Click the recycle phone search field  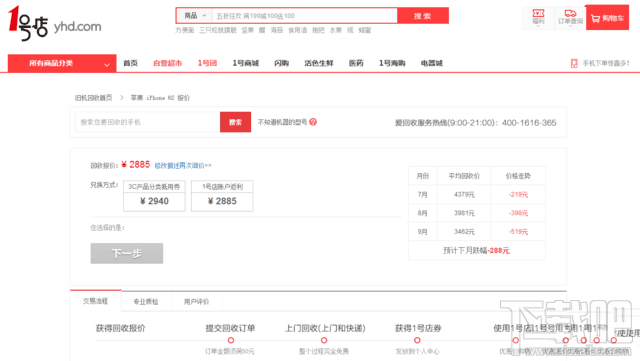click(x=147, y=122)
